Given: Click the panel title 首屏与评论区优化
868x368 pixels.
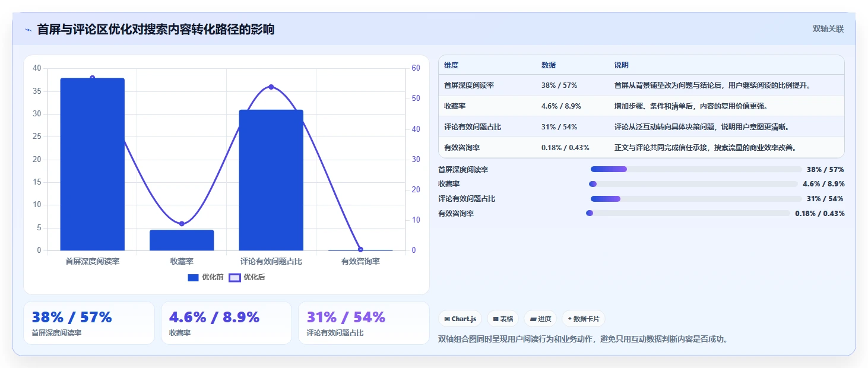Looking at the screenshot, I should 156,29.
